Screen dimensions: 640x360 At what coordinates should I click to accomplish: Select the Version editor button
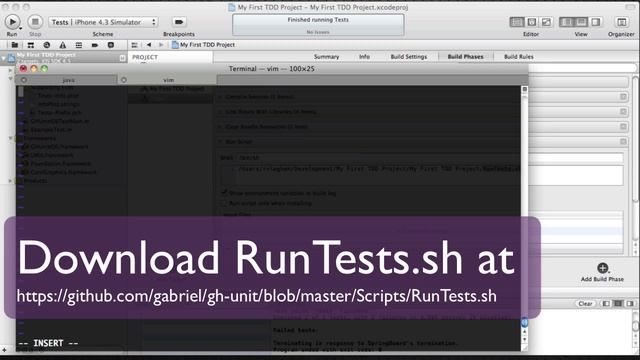[x=547, y=22]
